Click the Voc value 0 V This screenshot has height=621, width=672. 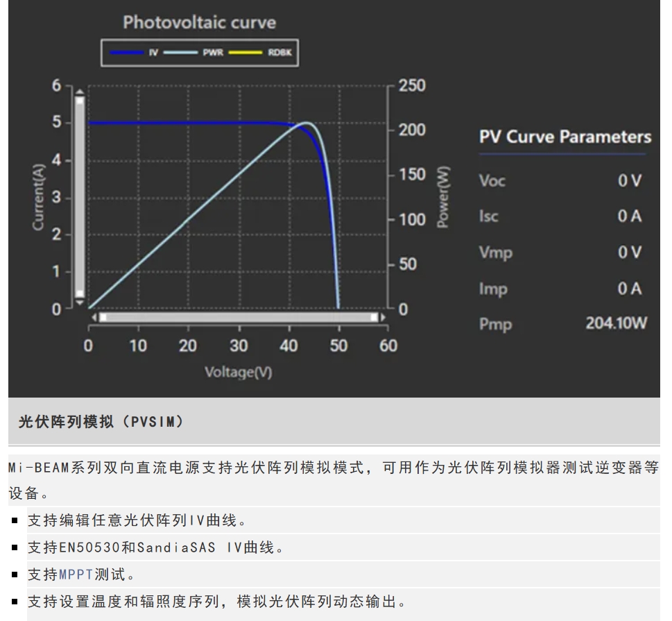click(x=630, y=180)
